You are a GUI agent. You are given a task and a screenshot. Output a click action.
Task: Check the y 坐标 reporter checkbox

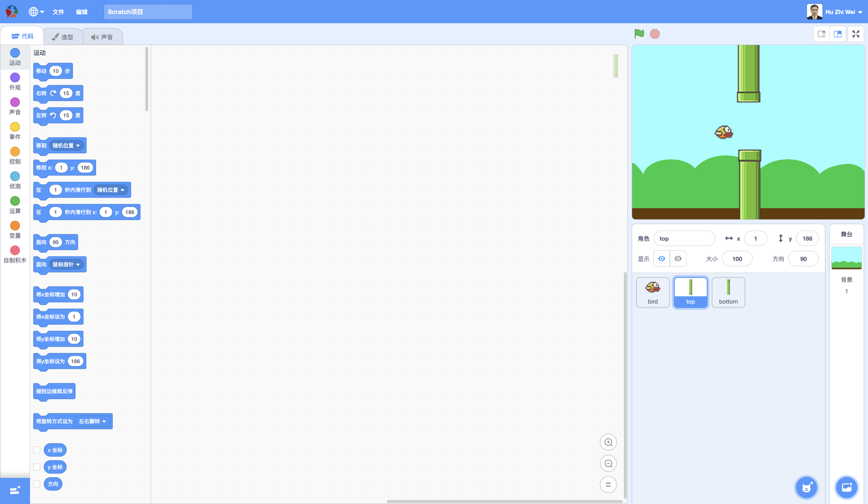pos(37,467)
